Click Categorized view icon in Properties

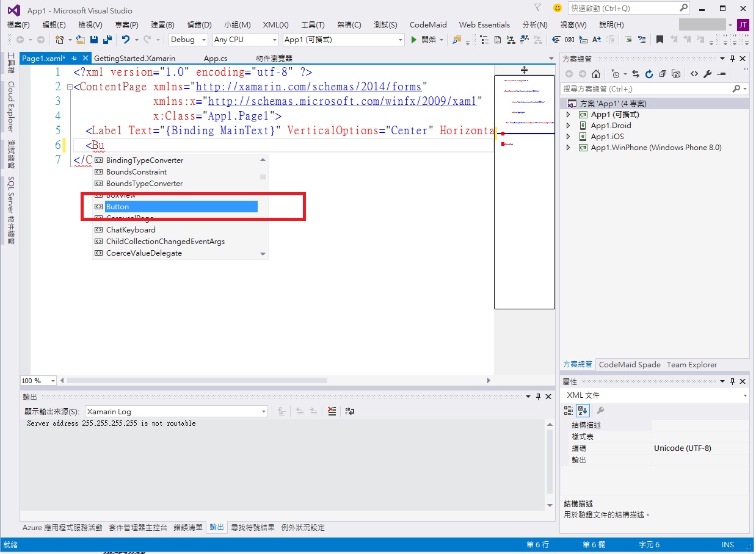tap(569, 411)
